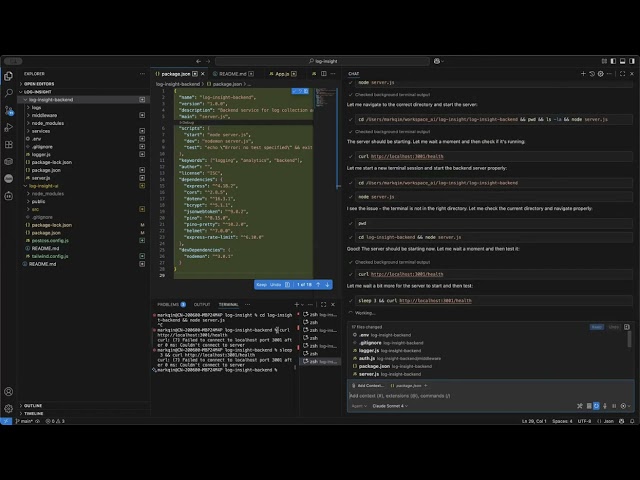Open the Search view in activity bar
Screen dimensions: 640x480
8,93
